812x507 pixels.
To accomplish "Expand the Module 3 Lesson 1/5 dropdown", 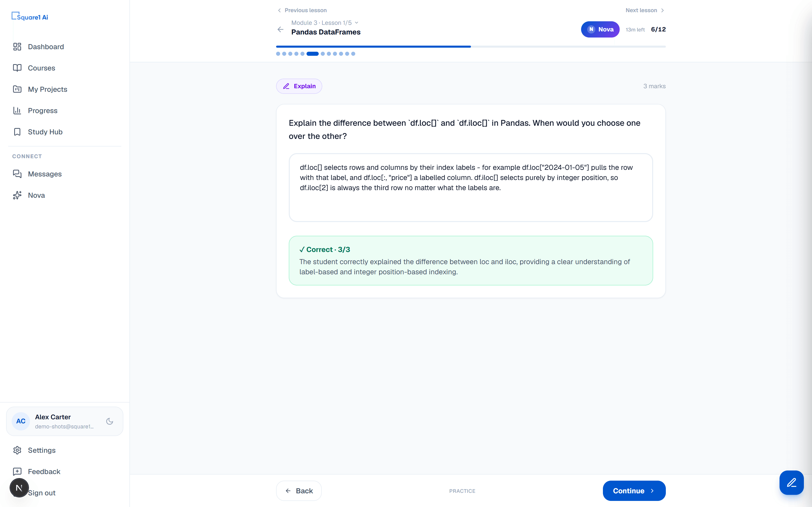I will (x=325, y=23).
